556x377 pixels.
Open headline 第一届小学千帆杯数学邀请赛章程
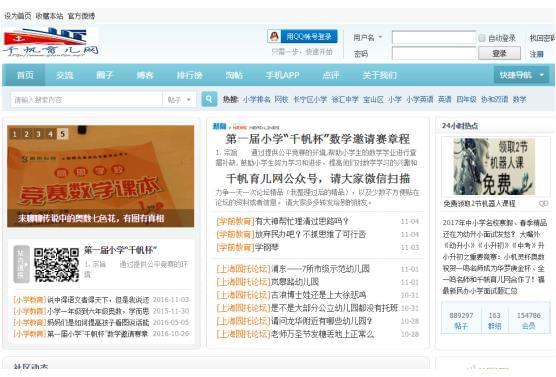pos(318,139)
